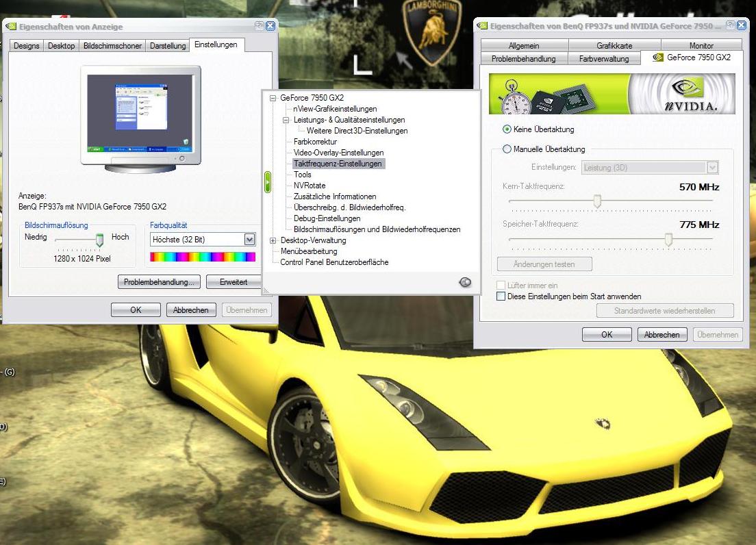Open the Einstellungen Leistung (3D) dropdown
Image resolution: width=756 pixels, height=545 pixels.
[712, 167]
